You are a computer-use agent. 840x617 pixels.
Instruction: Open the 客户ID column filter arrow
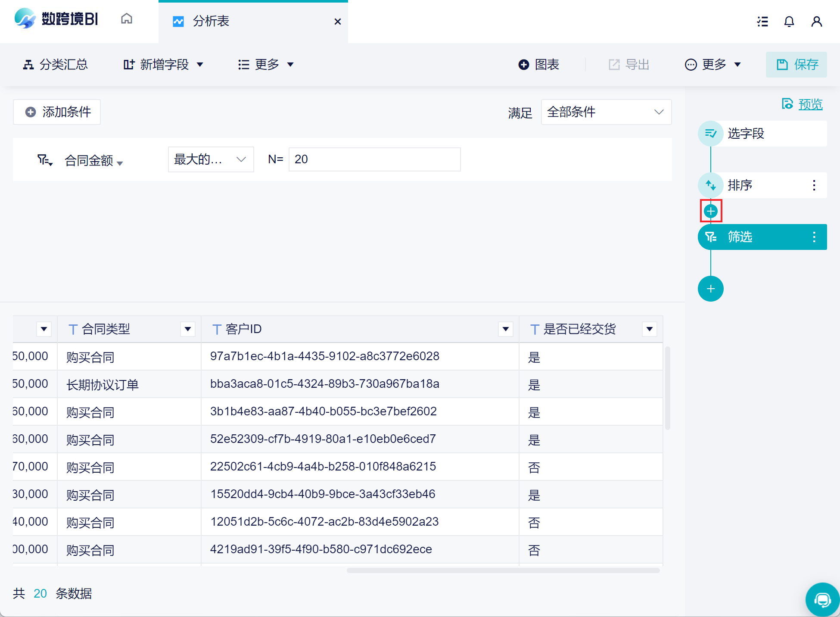point(505,329)
